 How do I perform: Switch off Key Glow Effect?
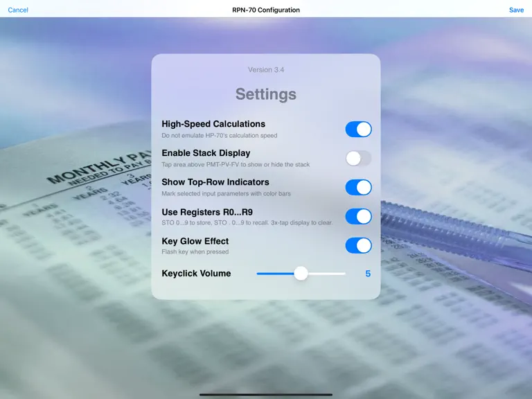pos(358,245)
